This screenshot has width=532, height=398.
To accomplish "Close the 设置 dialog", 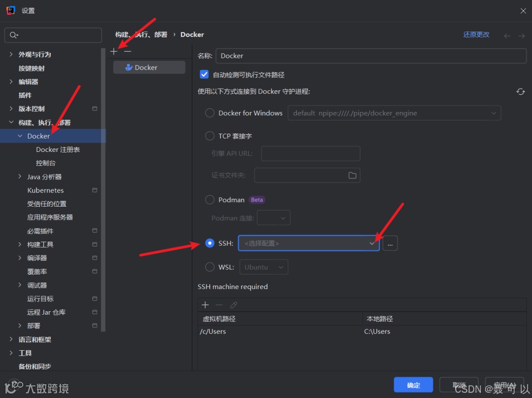I will tap(523, 11).
